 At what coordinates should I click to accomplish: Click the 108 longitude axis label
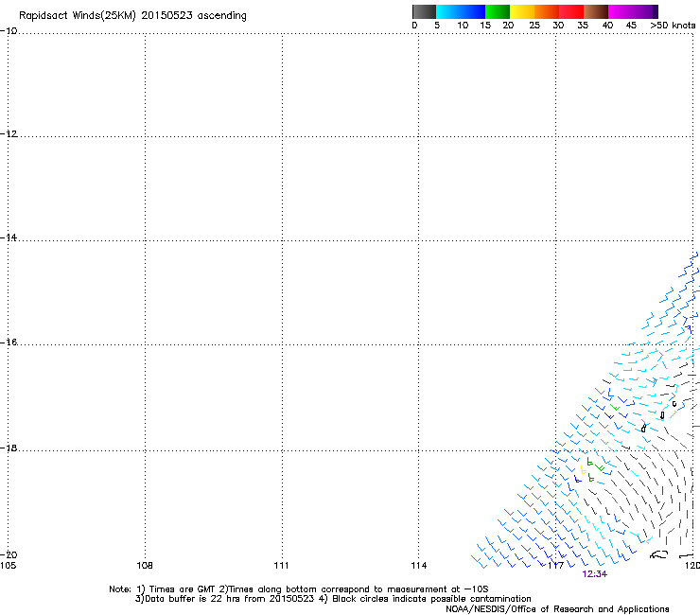tap(145, 566)
